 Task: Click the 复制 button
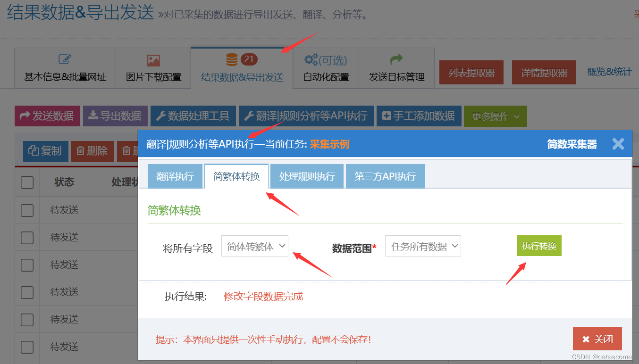click(45, 151)
